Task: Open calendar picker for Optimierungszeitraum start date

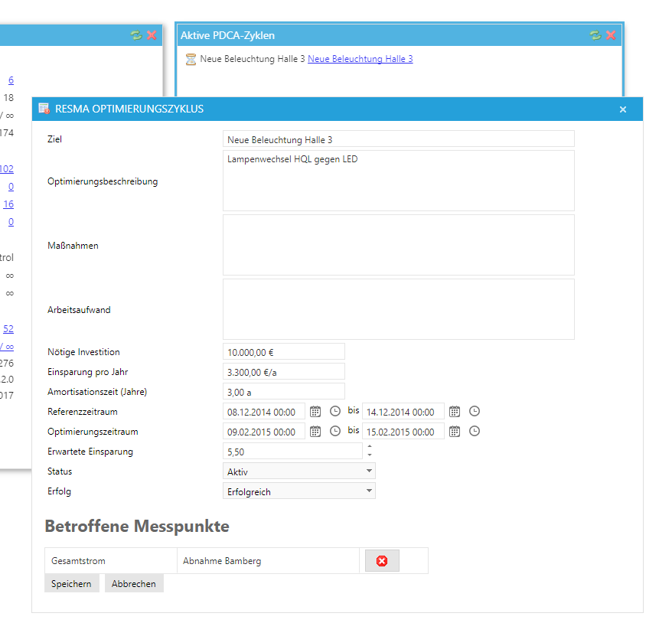Action: click(x=315, y=432)
